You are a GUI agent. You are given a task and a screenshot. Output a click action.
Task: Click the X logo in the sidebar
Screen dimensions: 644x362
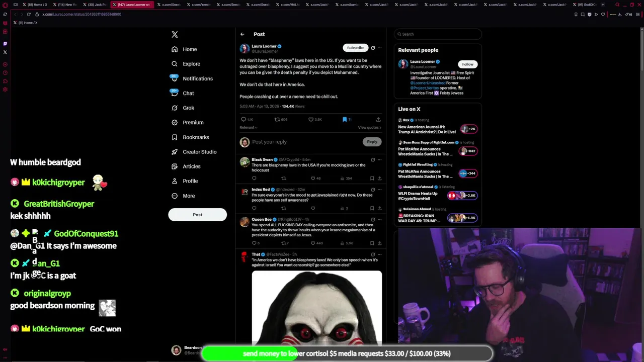tap(175, 34)
